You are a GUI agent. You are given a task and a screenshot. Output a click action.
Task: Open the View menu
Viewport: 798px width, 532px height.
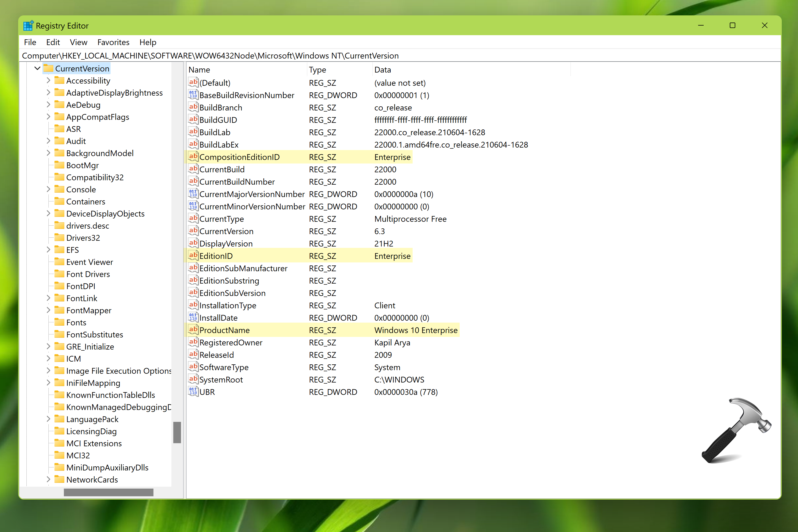pyautogui.click(x=78, y=42)
